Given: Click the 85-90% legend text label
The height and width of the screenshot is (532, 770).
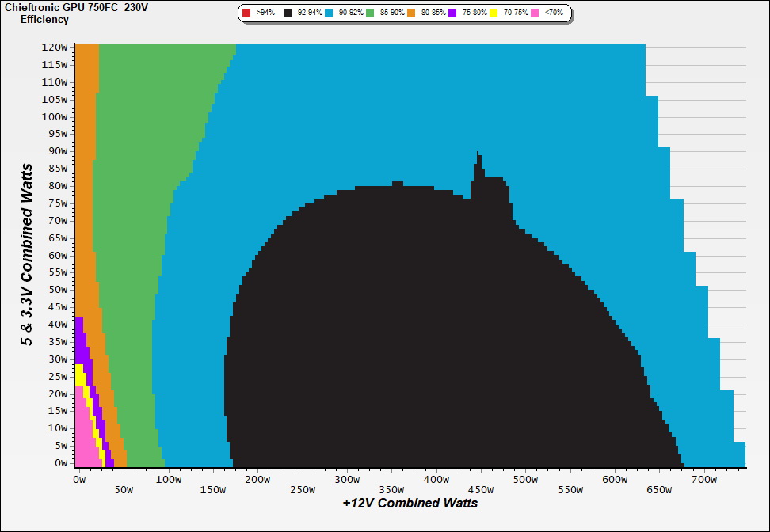Looking at the screenshot, I should 392,13.
